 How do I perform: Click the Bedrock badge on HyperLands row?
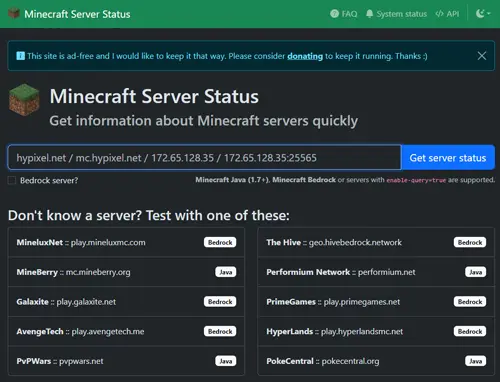[x=470, y=331]
